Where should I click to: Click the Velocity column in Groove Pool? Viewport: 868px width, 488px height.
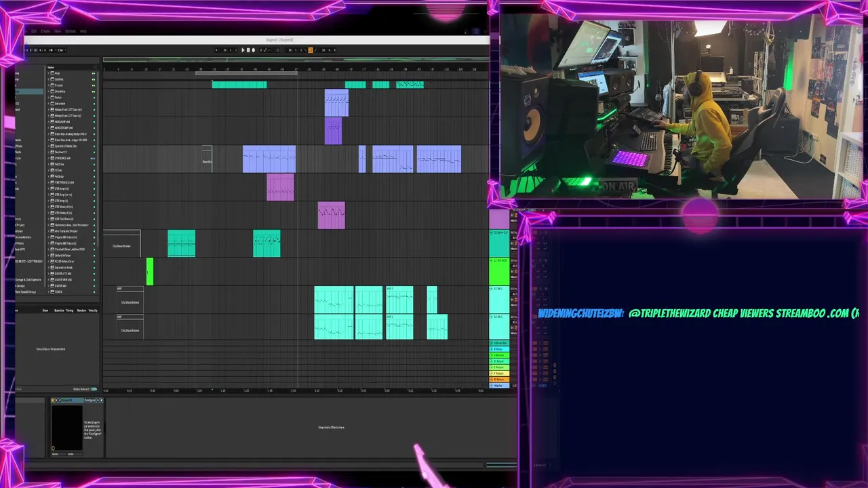coord(93,310)
